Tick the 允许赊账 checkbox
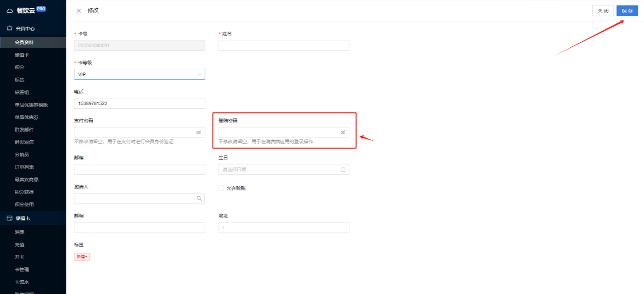The image size is (644, 294). coord(221,188)
